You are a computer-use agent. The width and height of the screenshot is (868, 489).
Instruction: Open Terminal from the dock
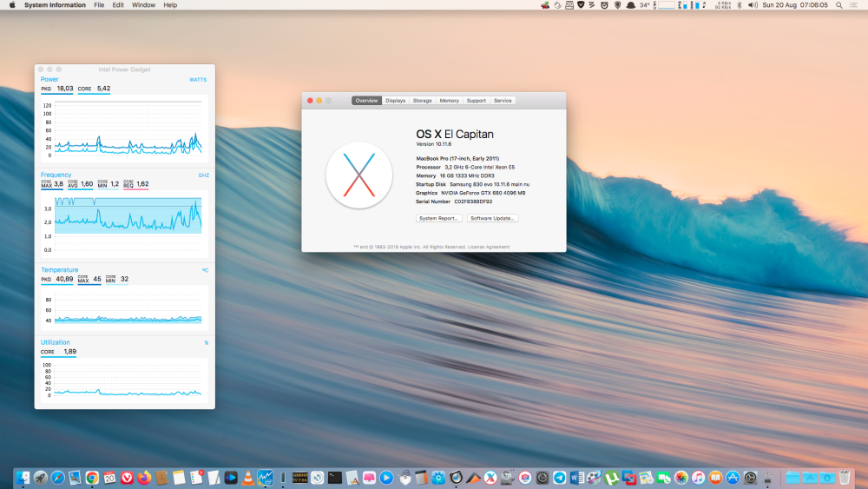click(334, 478)
